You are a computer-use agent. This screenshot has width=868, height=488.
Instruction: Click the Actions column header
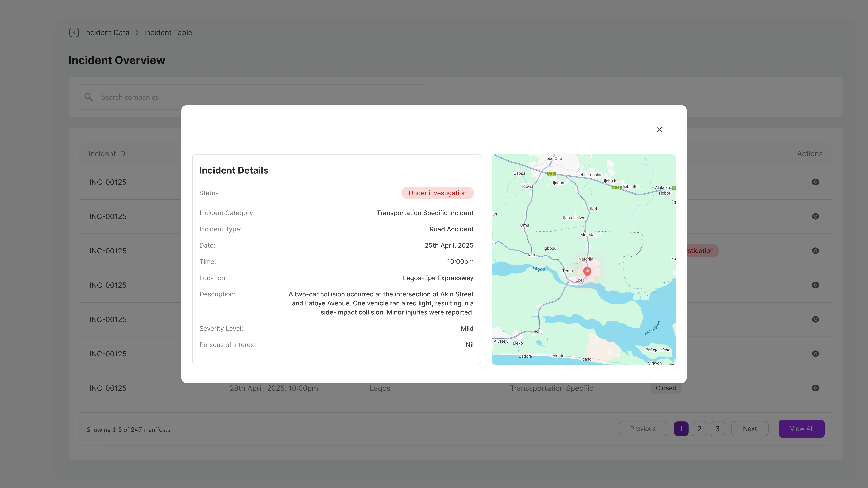click(810, 154)
